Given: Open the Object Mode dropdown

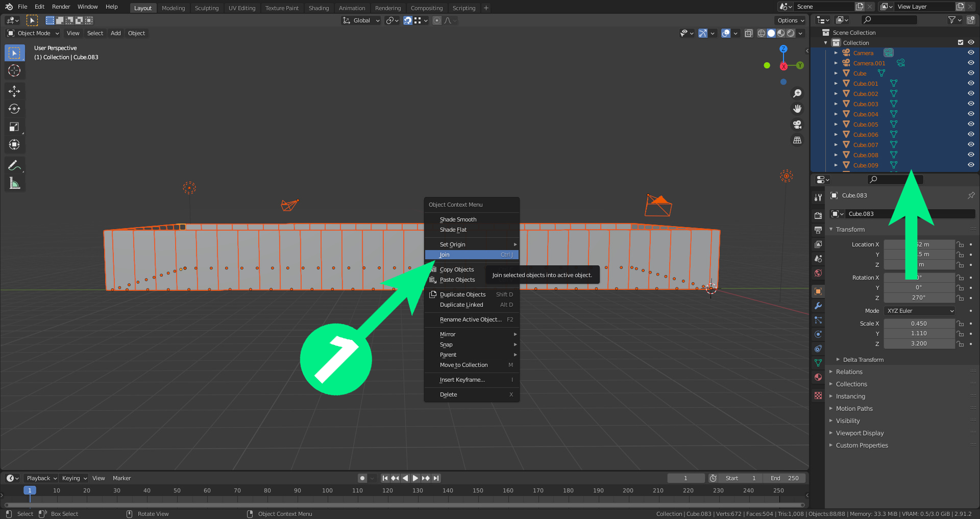Looking at the screenshot, I should click(x=34, y=33).
